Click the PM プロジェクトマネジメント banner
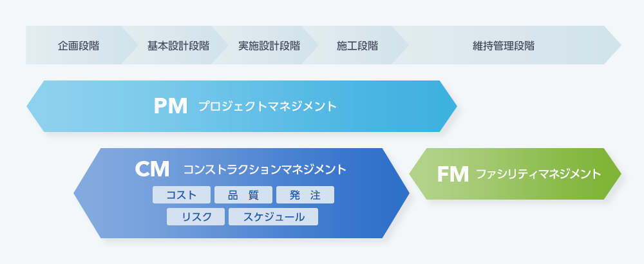 point(242,106)
